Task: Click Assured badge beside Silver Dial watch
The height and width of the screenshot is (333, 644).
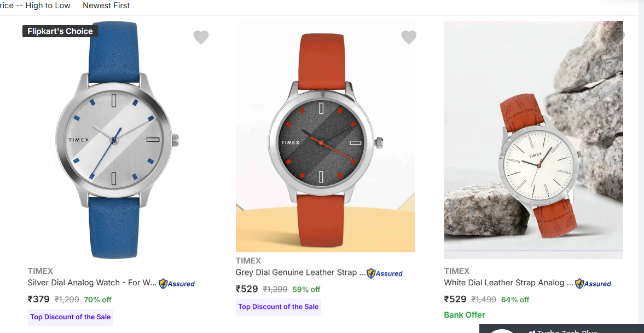Action: pyautogui.click(x=177, y=284)
